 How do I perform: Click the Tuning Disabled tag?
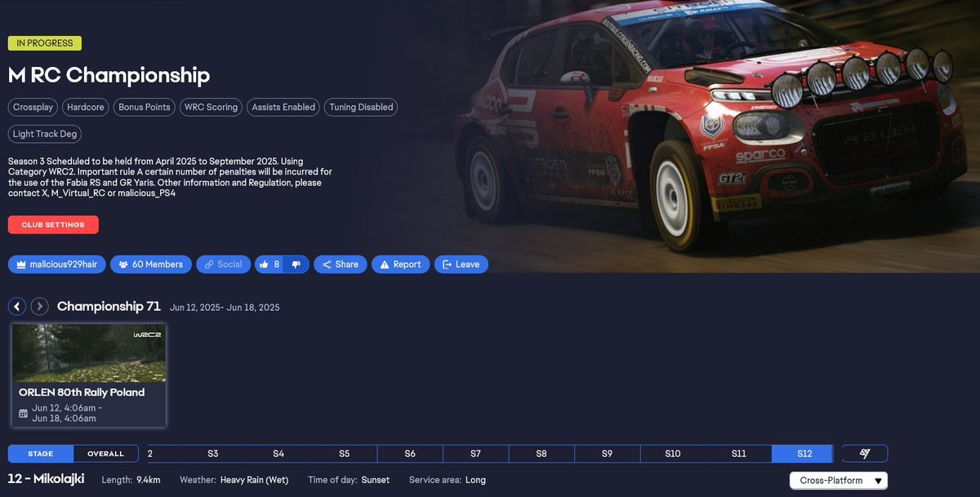(361, 107)
